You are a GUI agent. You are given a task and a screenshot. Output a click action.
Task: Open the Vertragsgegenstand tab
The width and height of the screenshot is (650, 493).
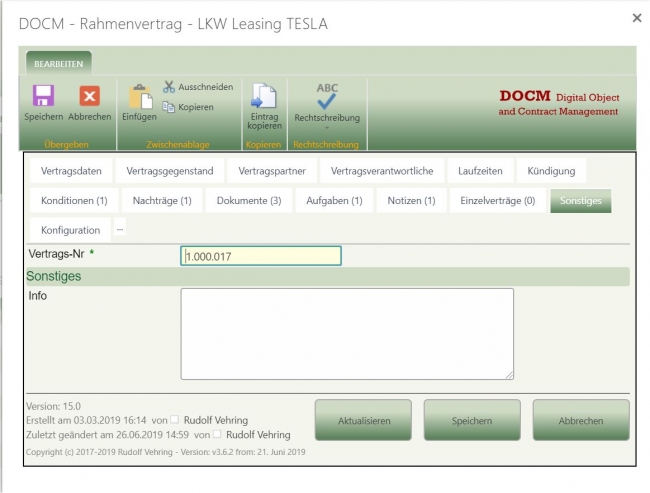(x=170, y=171)
